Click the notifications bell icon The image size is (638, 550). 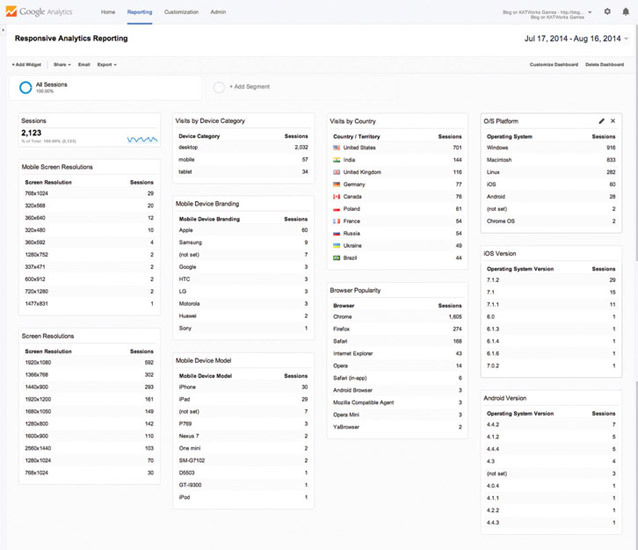coord(624,11)
